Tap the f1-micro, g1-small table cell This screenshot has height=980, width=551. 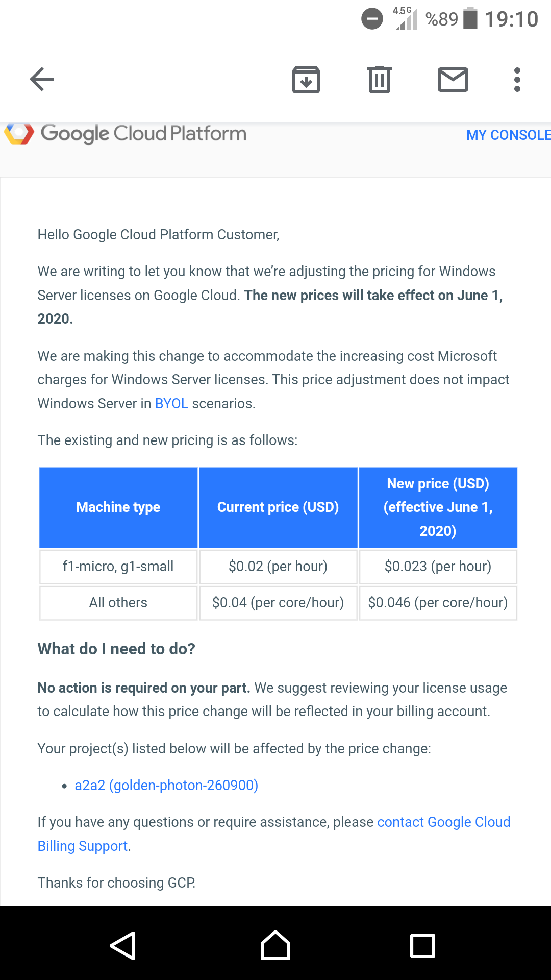[118, 567]
